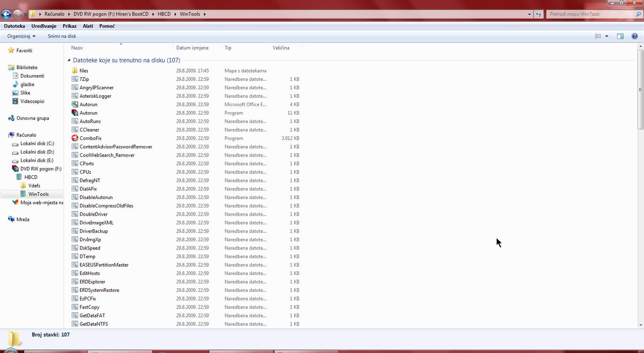Click HBCD in the address breadcrumb
644x353 pixels.
pyautogui.click(x=164, y=14)
